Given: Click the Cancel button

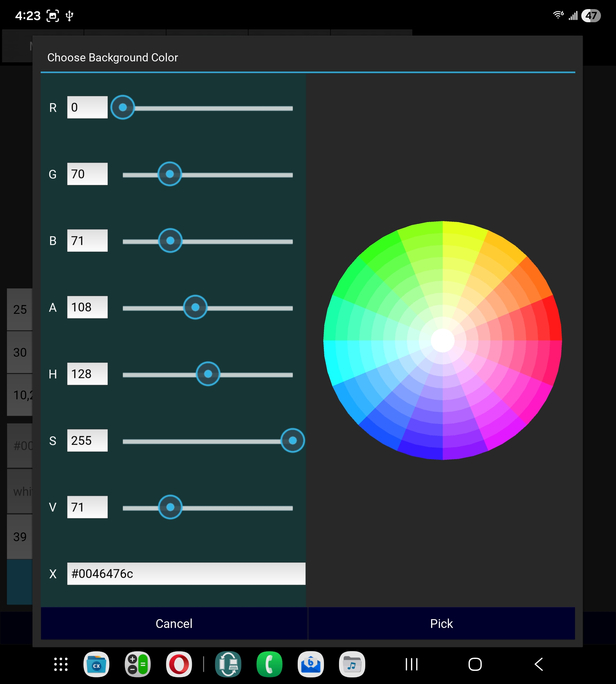Looking at the screenshot, I should pyautogui.click(x=174, y=623).
